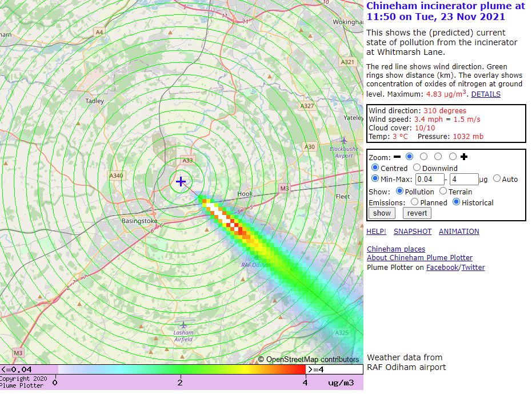Select the Min-Max scale radio

[375, 178]
